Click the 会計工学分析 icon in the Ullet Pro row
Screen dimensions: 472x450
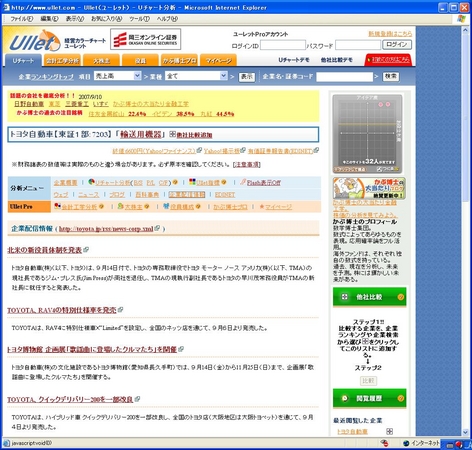click(x=58, y=206)
